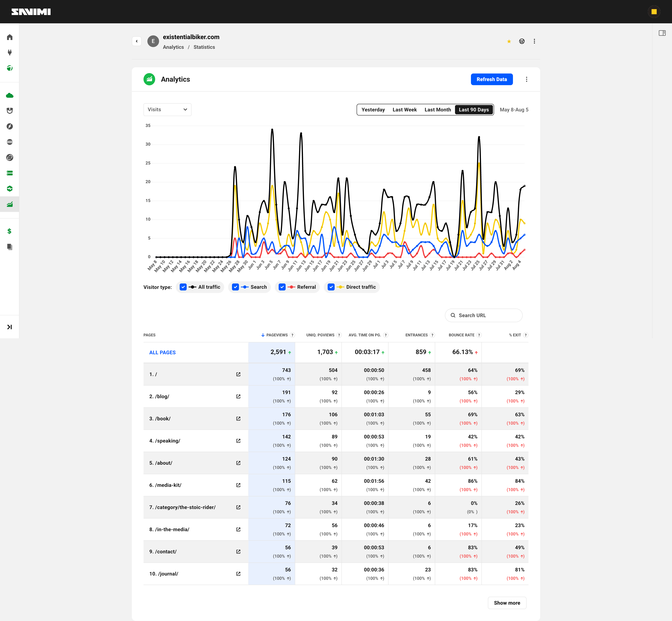
Task: Toggle the Referral visitor type checkbox
Action: pos(282,287)
